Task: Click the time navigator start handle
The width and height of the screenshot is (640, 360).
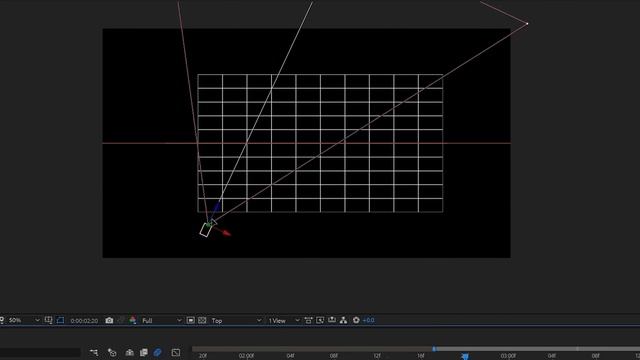Action: click(x=434, y=349)
